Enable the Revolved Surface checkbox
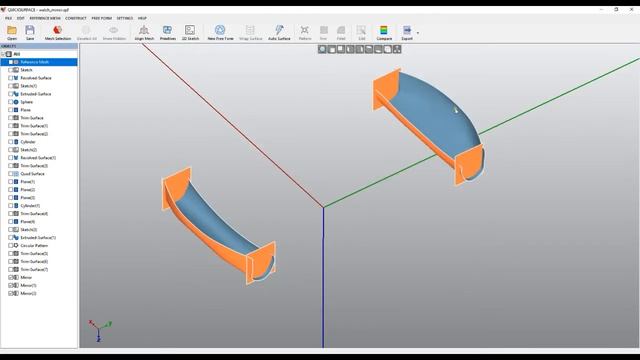This screenshot has height=360, width=640. pos(11,78)
